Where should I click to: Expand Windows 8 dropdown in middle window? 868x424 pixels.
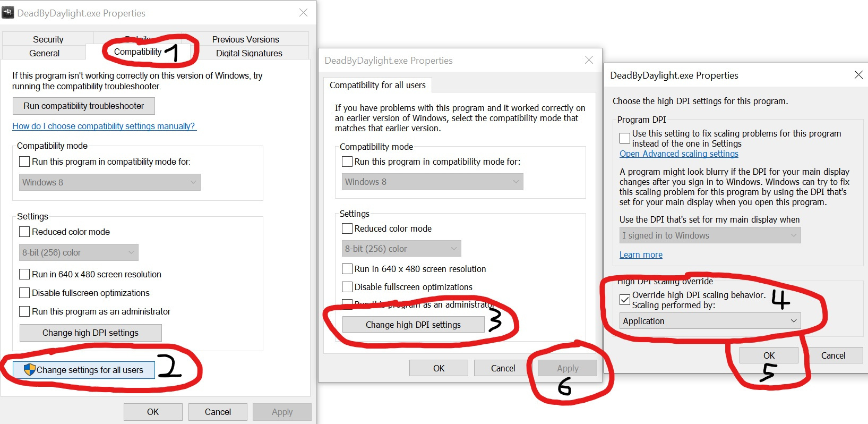click(433, 182)
